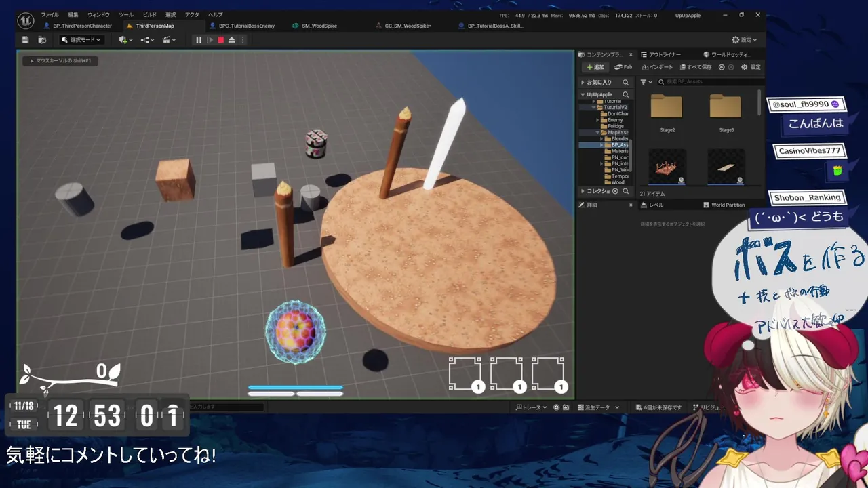Viewport: 868px width, 488px height.
Task: Expand the コレクション section
Action: (583, 191)
